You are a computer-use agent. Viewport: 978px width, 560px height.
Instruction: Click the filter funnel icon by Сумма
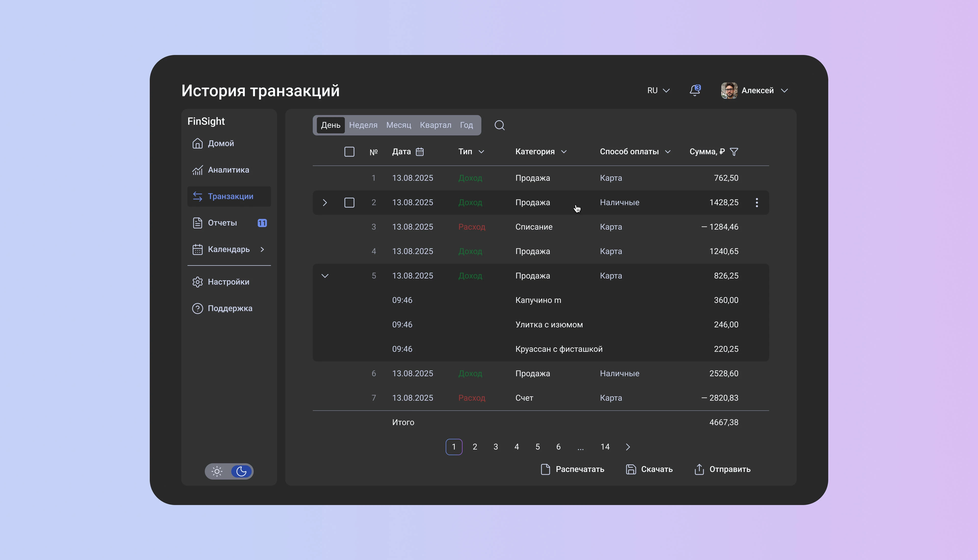coord(734,152)
